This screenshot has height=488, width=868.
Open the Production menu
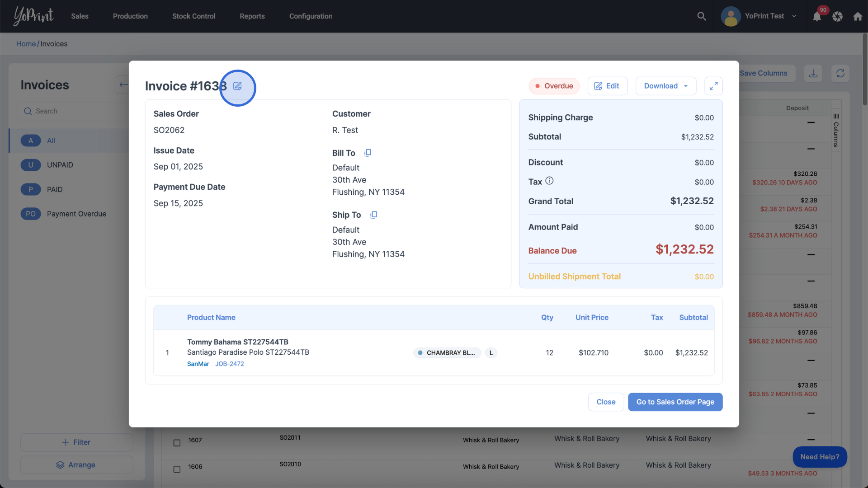(130, 16)
